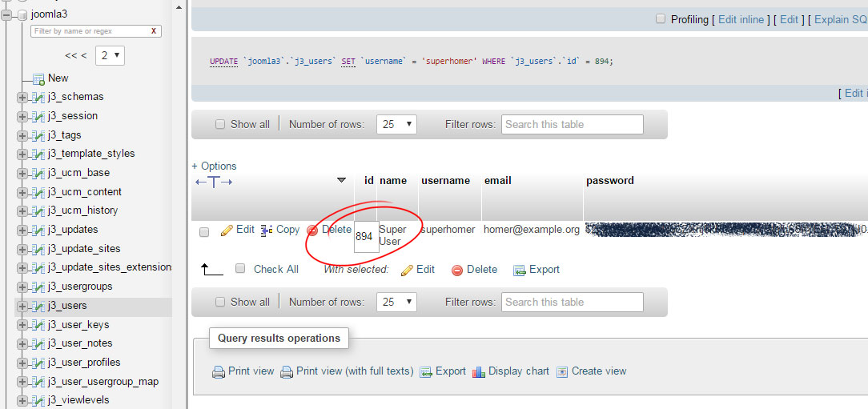Click table icon beside j3_updates
Viewport: 868px width, 409px height.
[38, 231]
